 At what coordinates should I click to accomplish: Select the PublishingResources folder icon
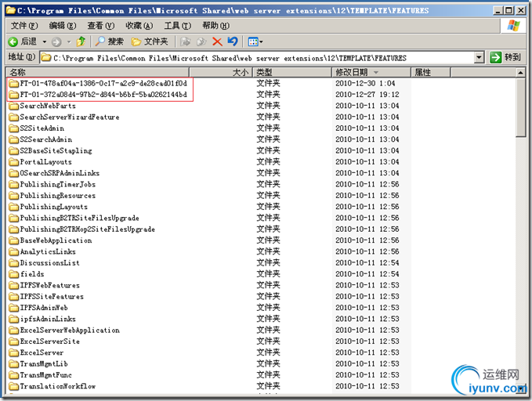coord(14,196)
